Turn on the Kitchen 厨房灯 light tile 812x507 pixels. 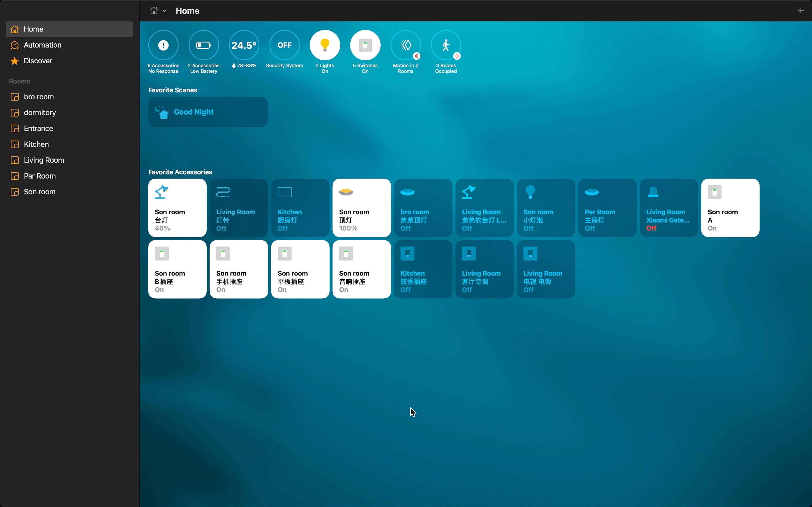(300, 208)
